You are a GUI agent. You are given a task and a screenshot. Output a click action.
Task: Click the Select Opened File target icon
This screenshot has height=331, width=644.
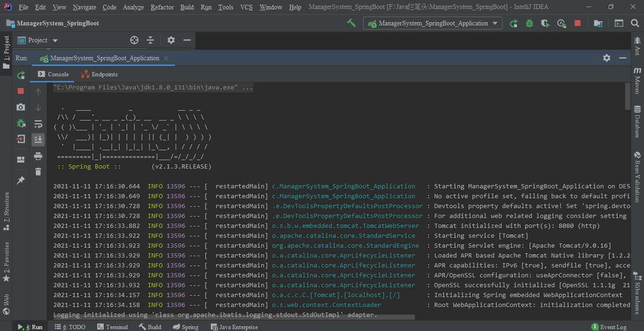(134, 40)
